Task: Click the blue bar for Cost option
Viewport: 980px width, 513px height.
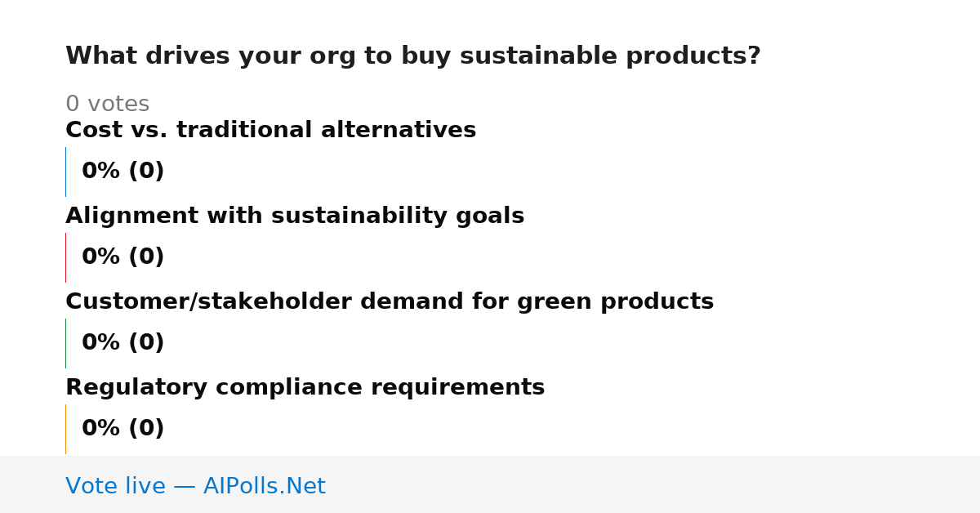Action: click(65, 172)
